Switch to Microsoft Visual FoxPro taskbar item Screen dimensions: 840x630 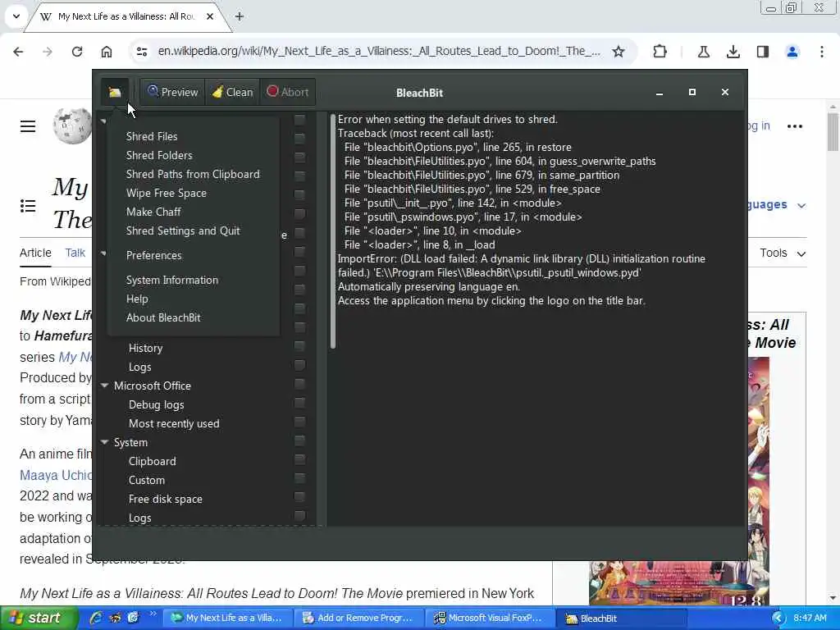pos(490,619)
